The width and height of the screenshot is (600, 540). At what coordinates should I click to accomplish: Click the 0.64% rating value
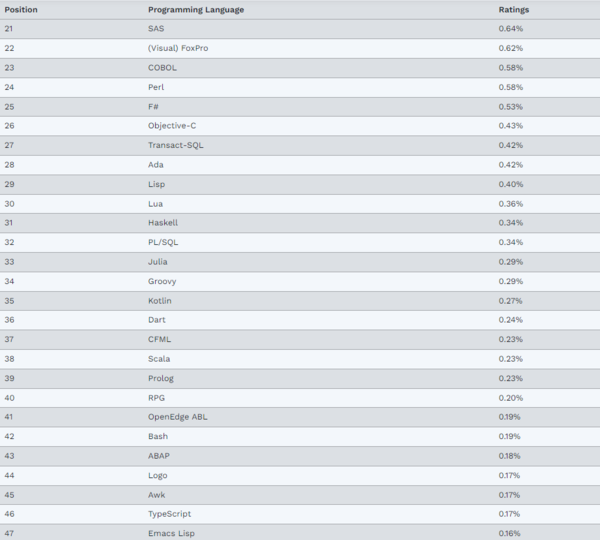click(510, 28)
